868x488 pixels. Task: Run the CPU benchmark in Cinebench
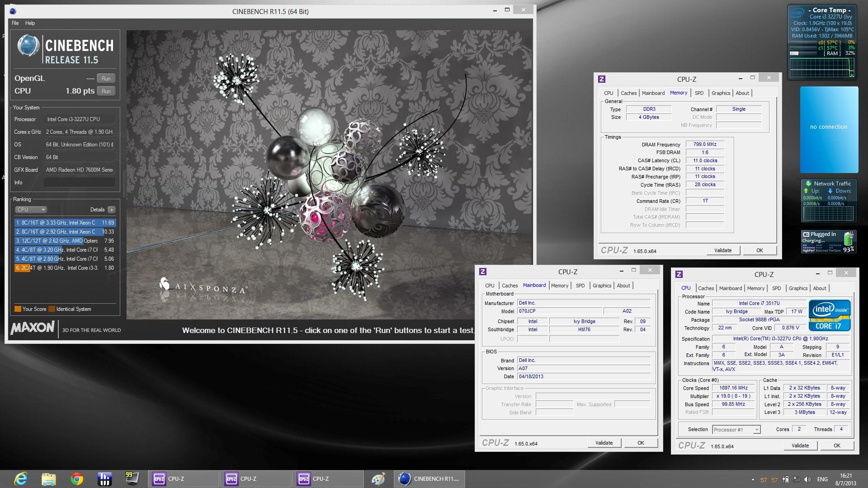pyautogui.click(x=106, y=91)
